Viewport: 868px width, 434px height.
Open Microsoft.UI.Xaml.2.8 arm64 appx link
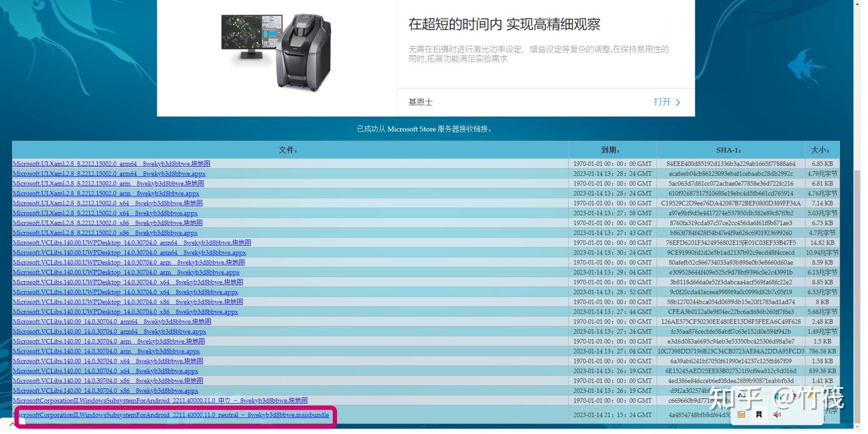[x=109, y=174]
